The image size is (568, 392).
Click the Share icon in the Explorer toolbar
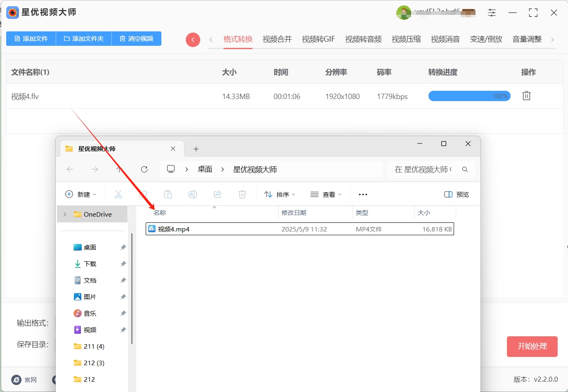pos(218,194)
